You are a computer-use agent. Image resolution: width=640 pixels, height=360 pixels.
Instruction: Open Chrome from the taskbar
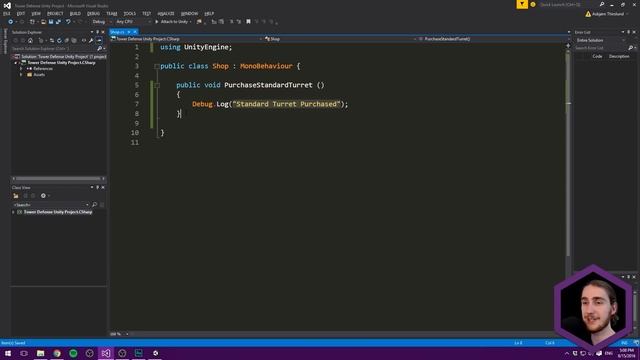coord(57,353)
